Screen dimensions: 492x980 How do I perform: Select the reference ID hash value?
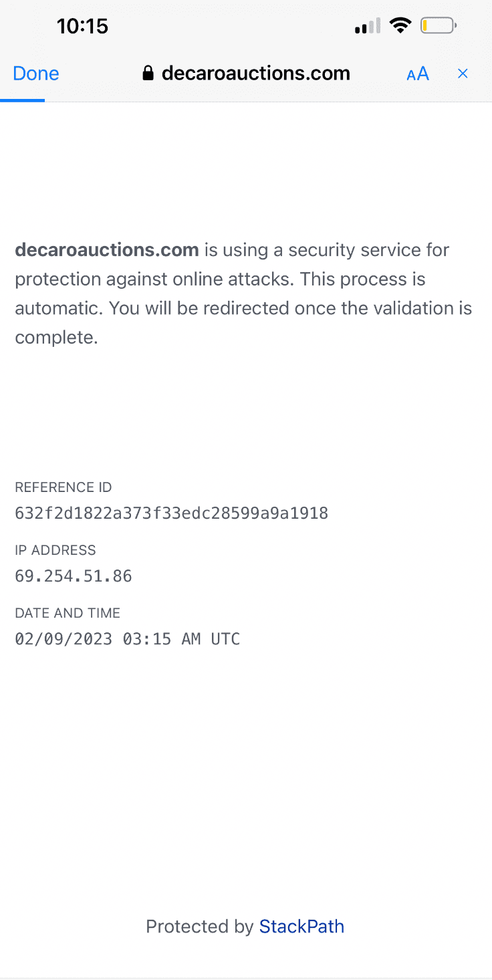[x=172, y=513]
